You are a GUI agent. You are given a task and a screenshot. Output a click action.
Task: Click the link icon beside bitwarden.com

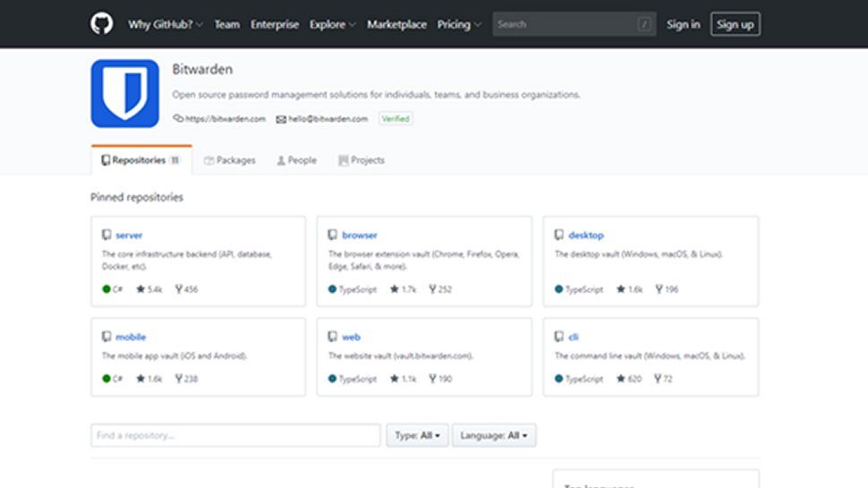(178, 118)
